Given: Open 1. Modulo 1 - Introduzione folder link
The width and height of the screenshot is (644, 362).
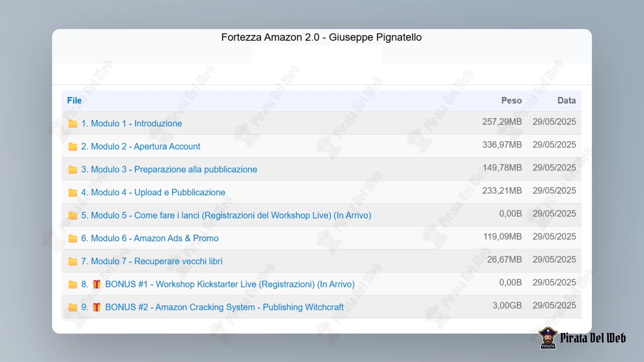Looking at the screenshot, I should 131,123.
